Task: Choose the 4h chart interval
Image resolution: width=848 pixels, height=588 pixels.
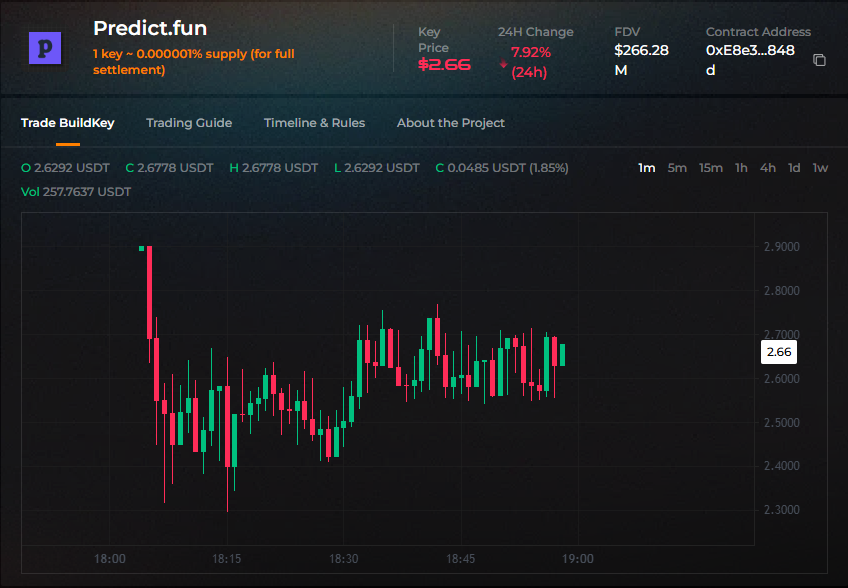Action: tap(767, 168)
